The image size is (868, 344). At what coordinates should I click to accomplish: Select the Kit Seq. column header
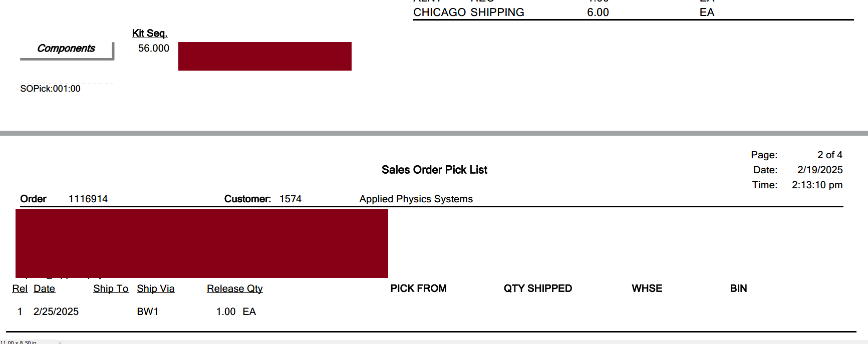pyautogui.click(x=150, y=34)
